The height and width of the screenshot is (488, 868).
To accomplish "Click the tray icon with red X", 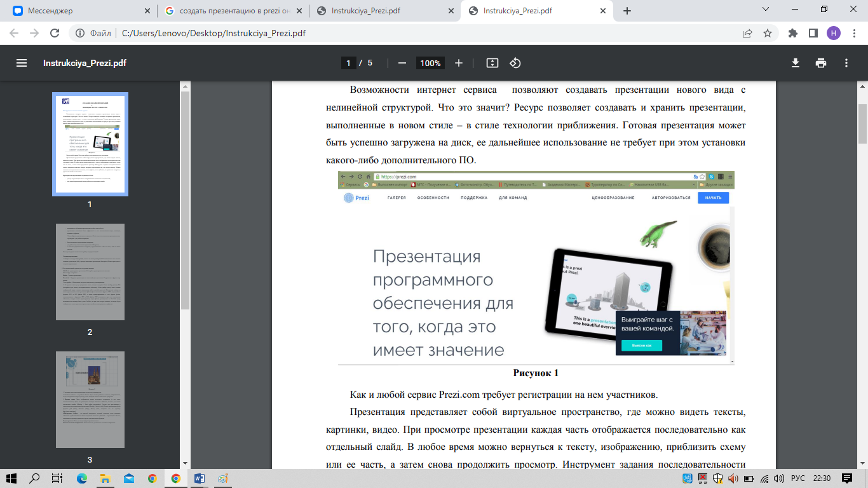I will pos(703,478).
